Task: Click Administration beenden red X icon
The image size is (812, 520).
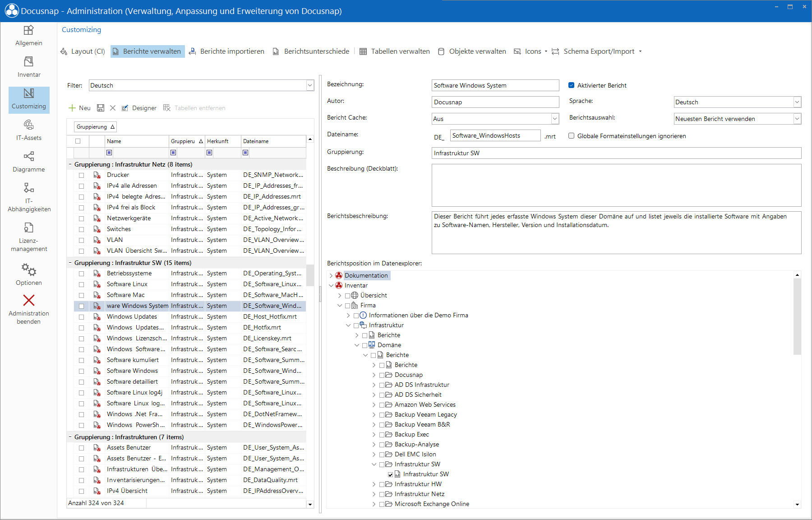Action: pos(29,300)
